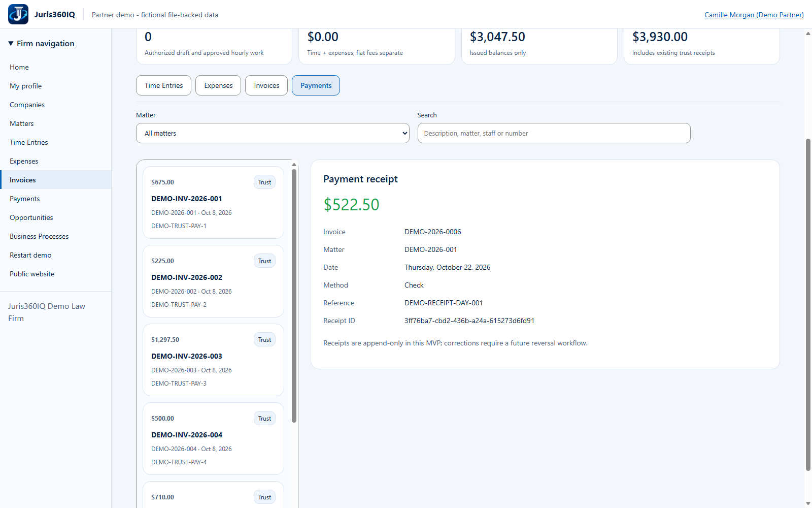This screenshot has width=812, height=508.
Task: Click the $3,930.00 trust receipts figure
Action: 660,37
